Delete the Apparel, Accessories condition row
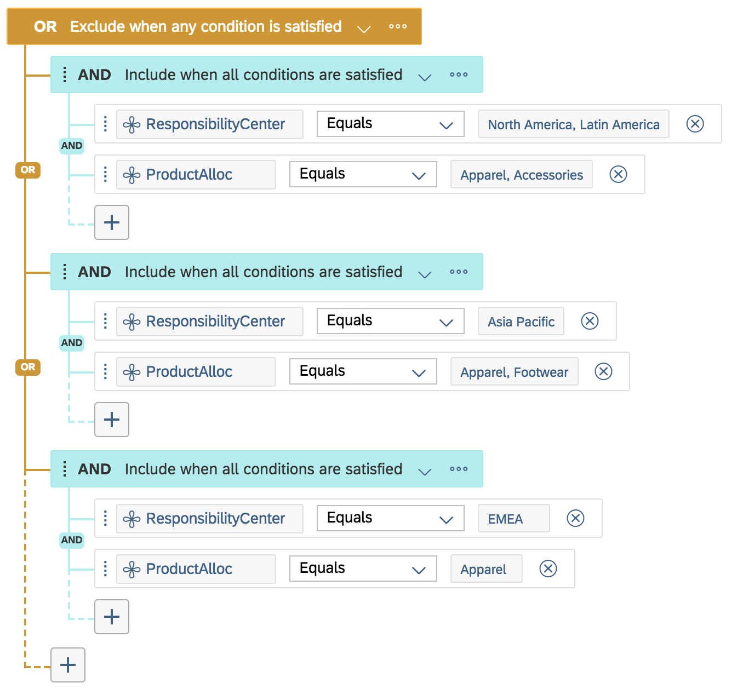The height and width of the screenshot is (700, 743). (x=618, y=174)
